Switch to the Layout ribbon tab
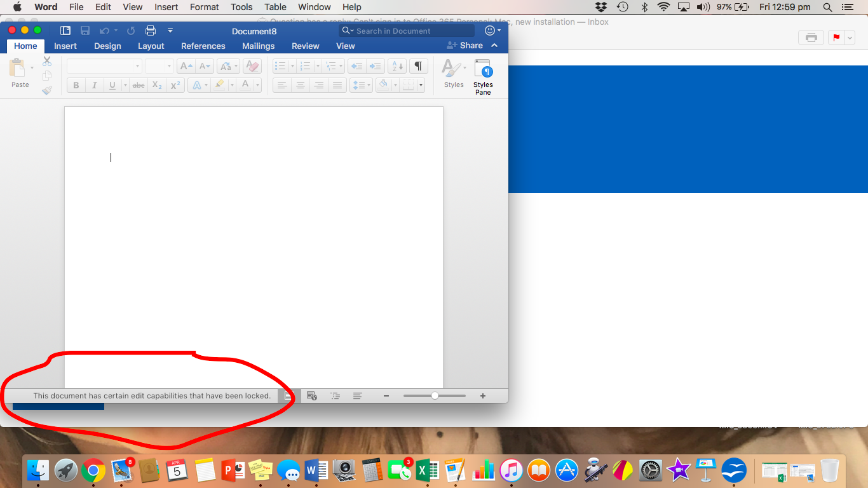 pos(151,46)
